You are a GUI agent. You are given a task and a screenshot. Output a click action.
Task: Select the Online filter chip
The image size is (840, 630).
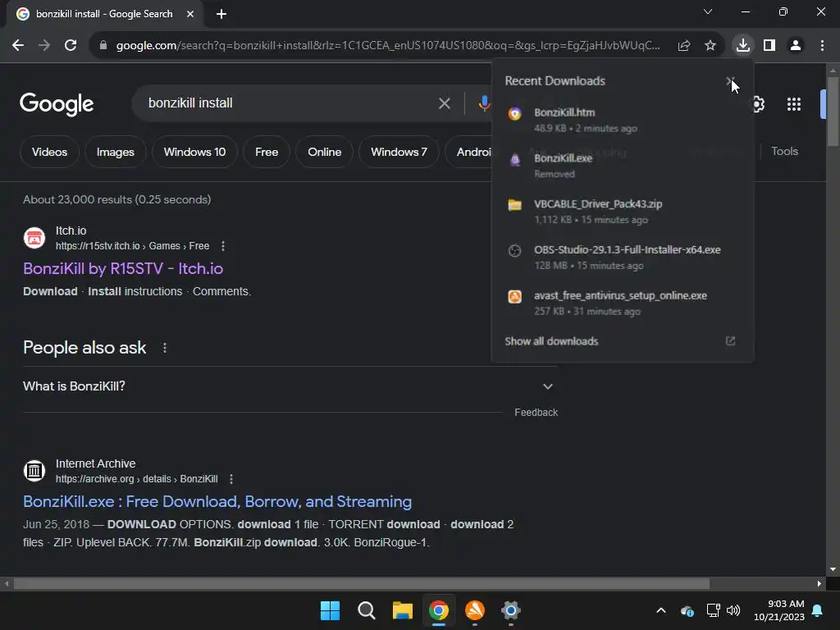[x=324, y=152]
